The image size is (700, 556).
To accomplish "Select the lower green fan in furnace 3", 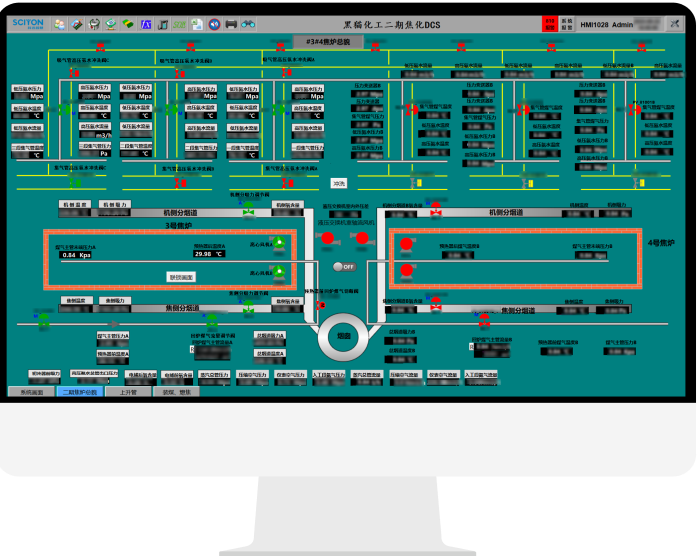I will pos(280,272).
